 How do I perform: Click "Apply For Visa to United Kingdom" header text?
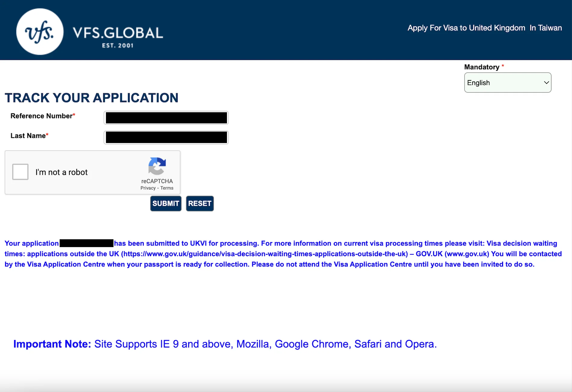(x=466, y=28)
